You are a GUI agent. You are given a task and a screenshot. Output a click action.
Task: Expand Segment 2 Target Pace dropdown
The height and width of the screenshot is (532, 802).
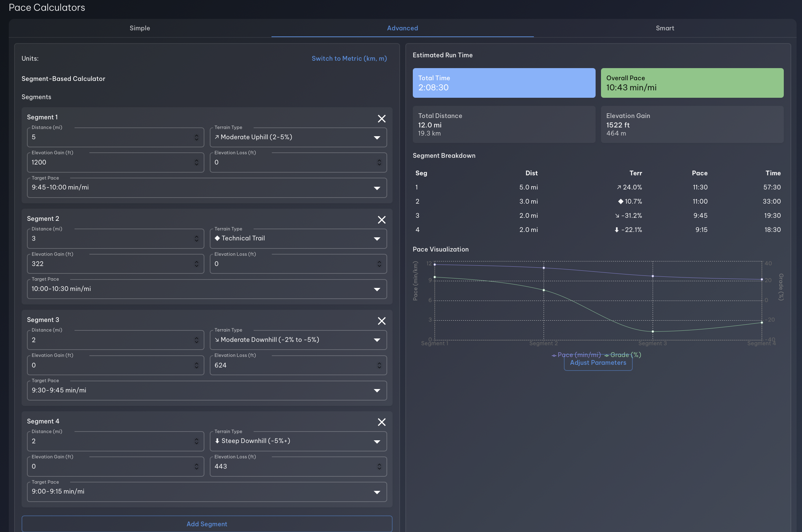(207, 289)
